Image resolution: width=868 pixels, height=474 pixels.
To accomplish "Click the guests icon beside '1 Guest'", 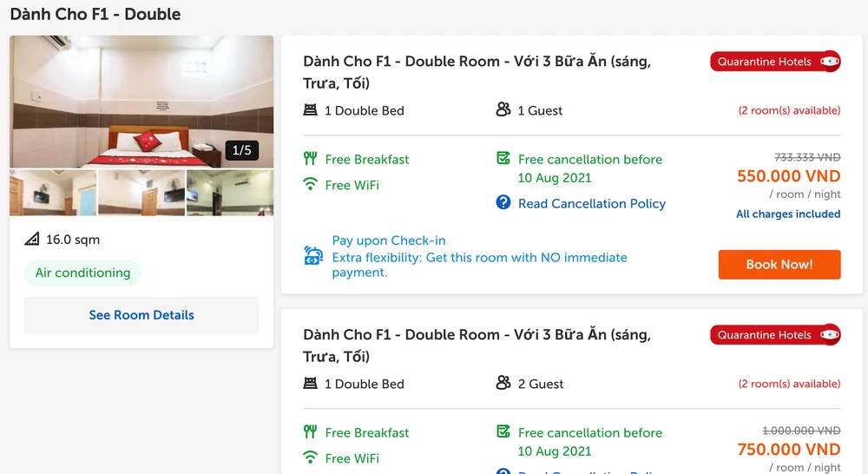I will pyautogui.click(x=503, y=109).
